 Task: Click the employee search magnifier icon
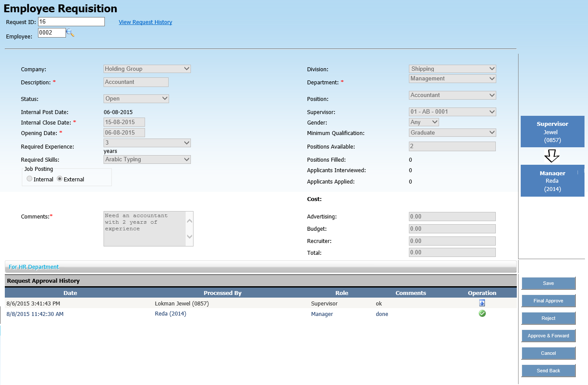pos(70,33)
